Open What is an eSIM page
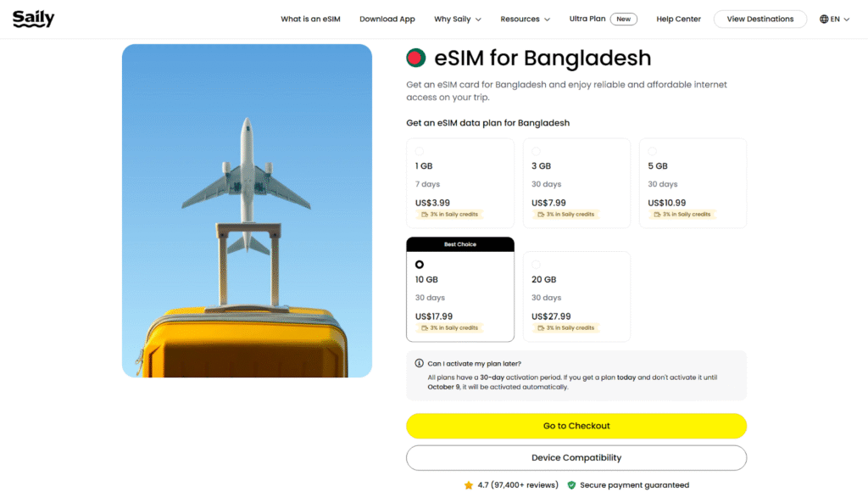The image size is (868, 492). click(310, 19)
